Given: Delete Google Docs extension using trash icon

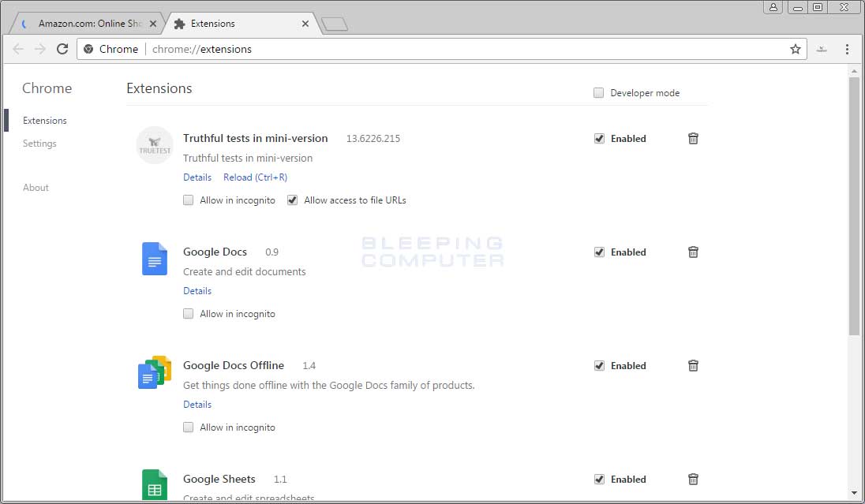Looking at the screenshot, I should point(693,252).
